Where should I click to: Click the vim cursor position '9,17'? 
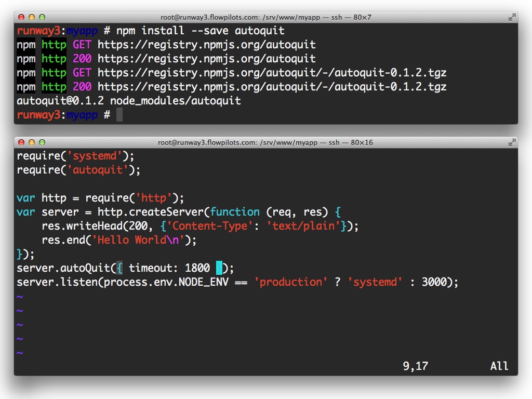click(416, 366)
